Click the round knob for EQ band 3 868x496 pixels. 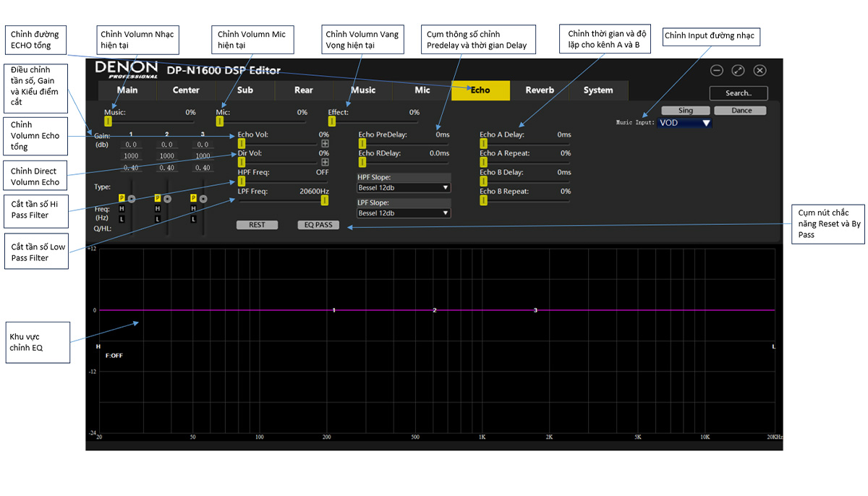click(203, 198)
